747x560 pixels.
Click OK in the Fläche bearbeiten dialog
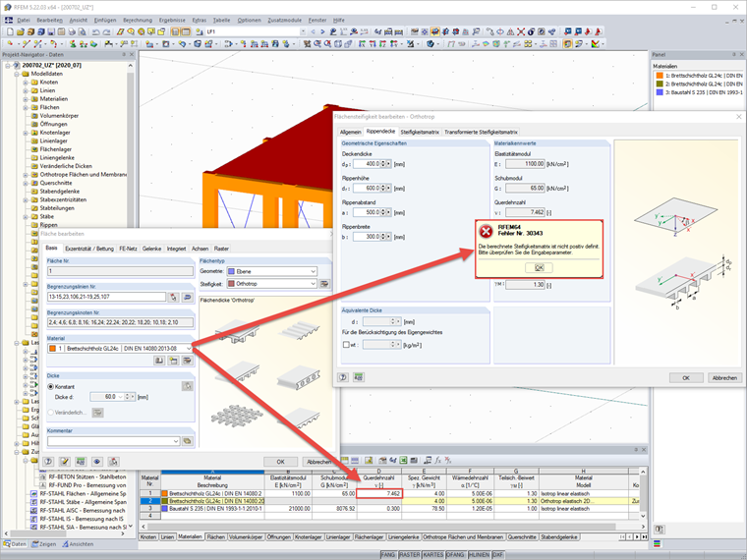[280, 462]
